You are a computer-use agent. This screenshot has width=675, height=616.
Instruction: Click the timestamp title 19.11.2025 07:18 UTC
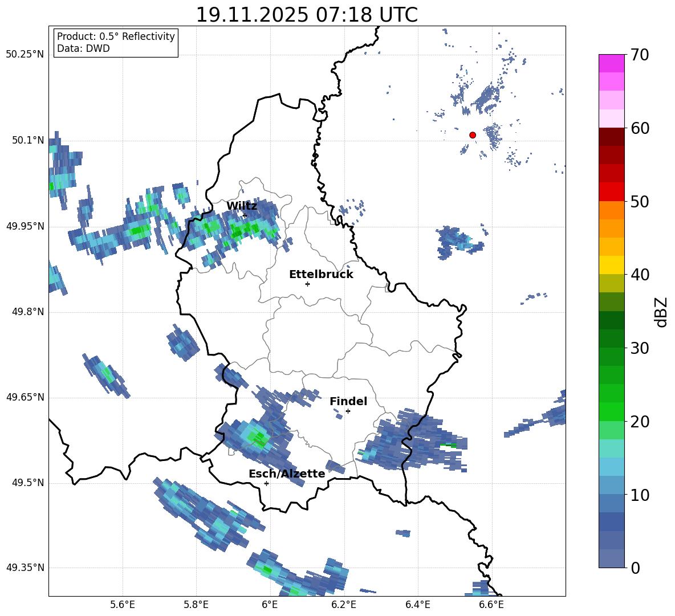[307, 15]
